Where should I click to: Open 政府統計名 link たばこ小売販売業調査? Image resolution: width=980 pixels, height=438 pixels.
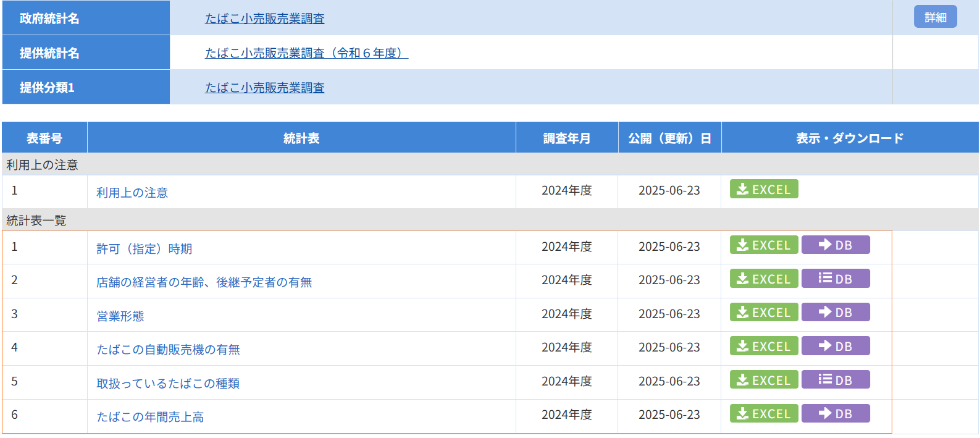point(264,19)
